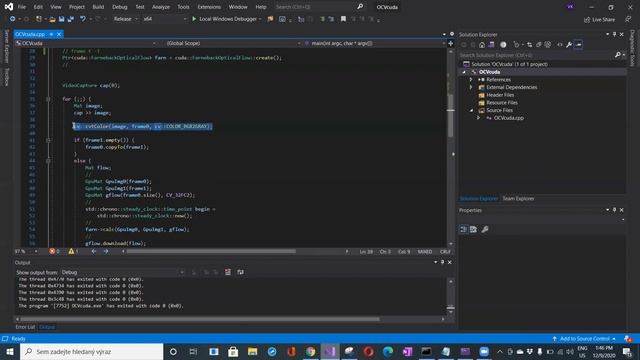Screen dimensions: 640x360
Task: Open the Extensions menu
Action: point(209,7)
